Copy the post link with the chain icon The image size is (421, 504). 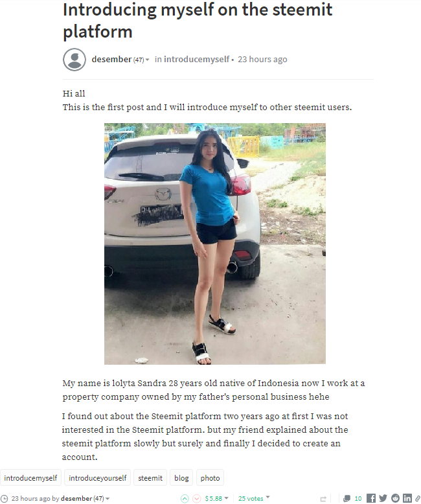(418, 499)
